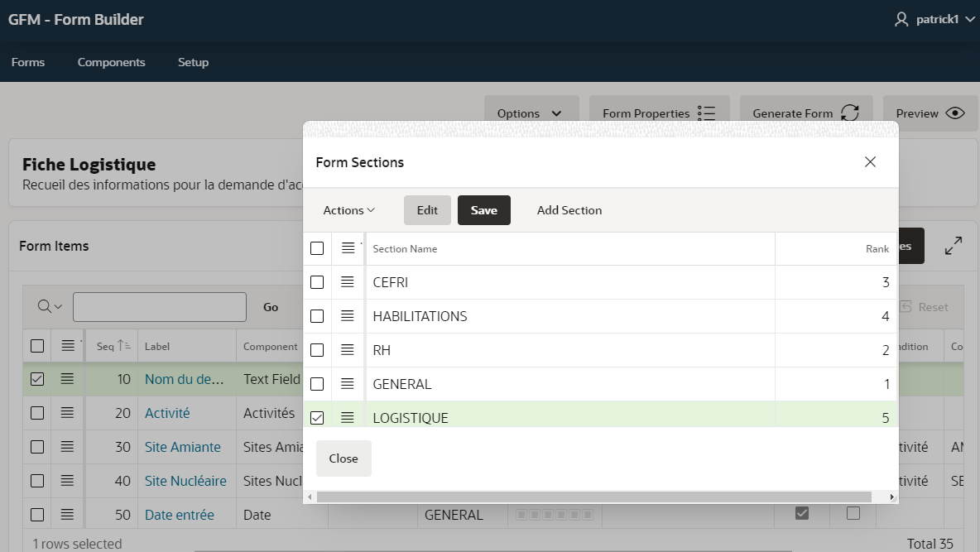
Task: Open the Site Nucléaire item link
Action: 186,480
